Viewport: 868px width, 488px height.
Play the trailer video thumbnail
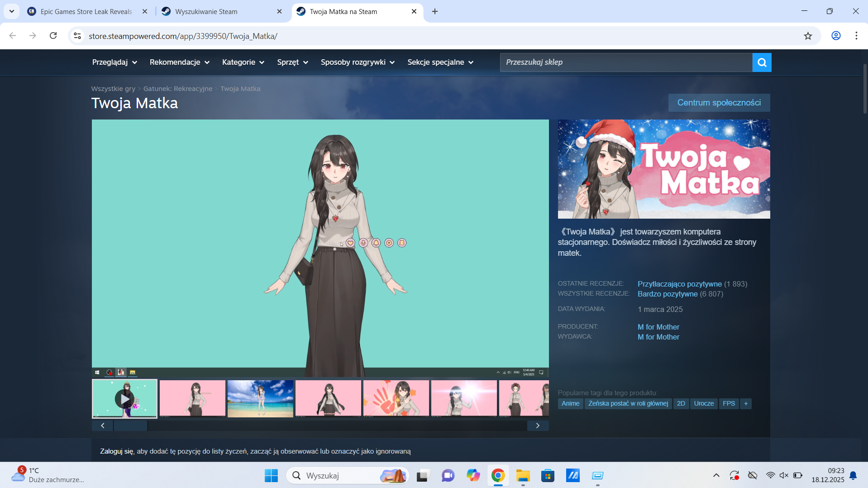point(124,399)
